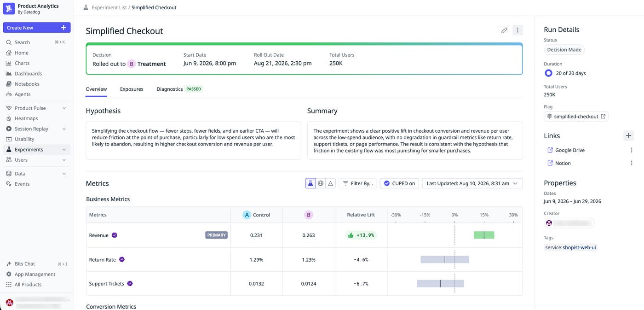
Task: Click the Data database icon
Action: (x=9, y=174)
